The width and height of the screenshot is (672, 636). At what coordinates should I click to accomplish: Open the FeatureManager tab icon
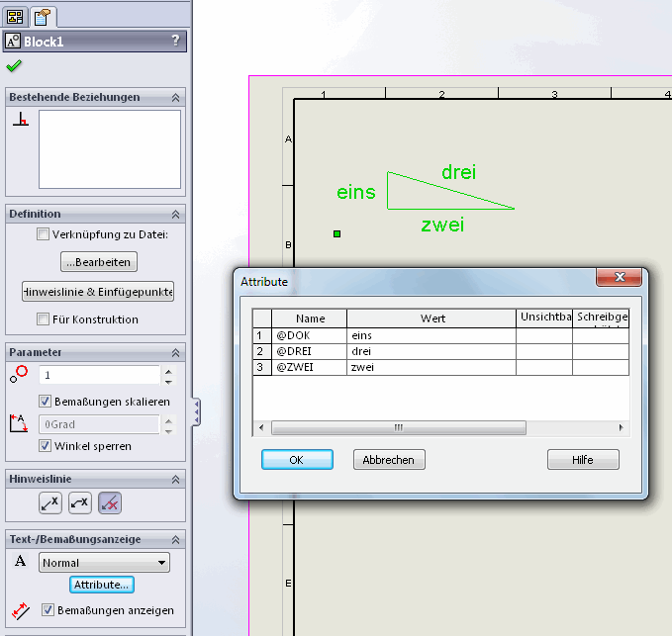16,17
